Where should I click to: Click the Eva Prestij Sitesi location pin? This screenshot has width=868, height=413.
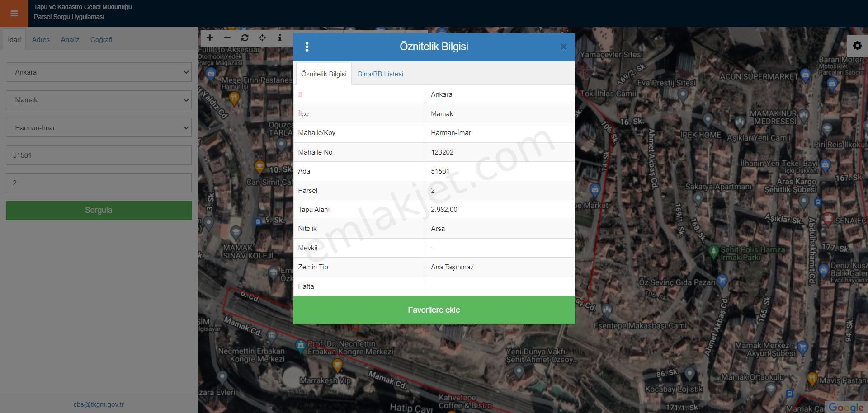[683, 94]
